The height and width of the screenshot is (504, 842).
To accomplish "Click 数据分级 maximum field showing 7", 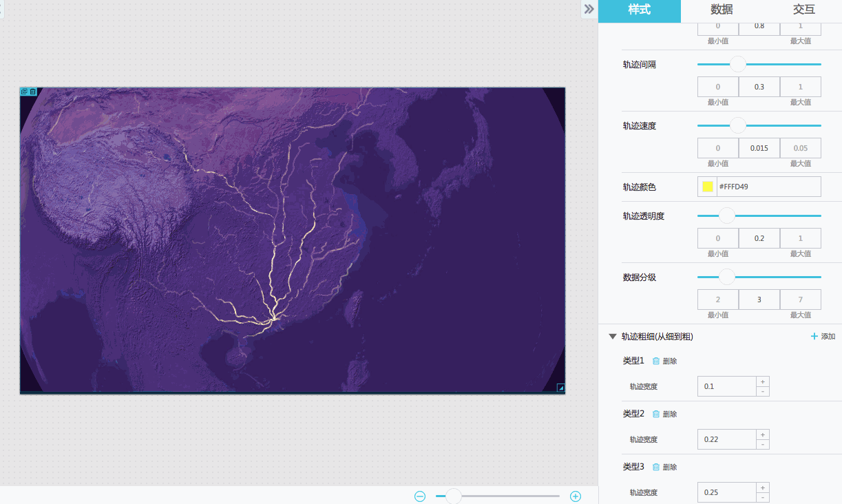I will (801, 300).
